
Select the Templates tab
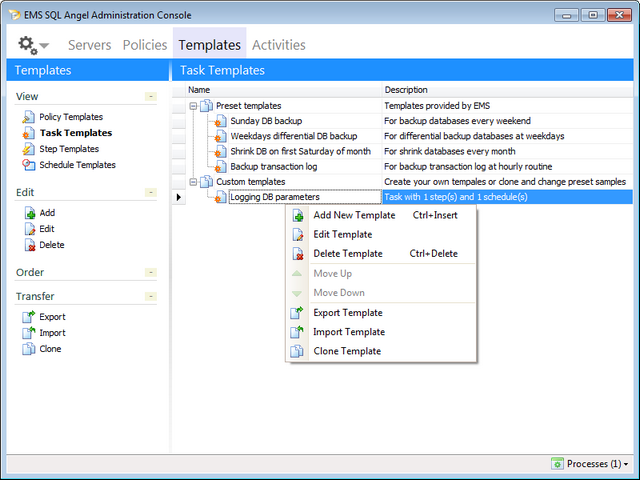click(209, 45)
